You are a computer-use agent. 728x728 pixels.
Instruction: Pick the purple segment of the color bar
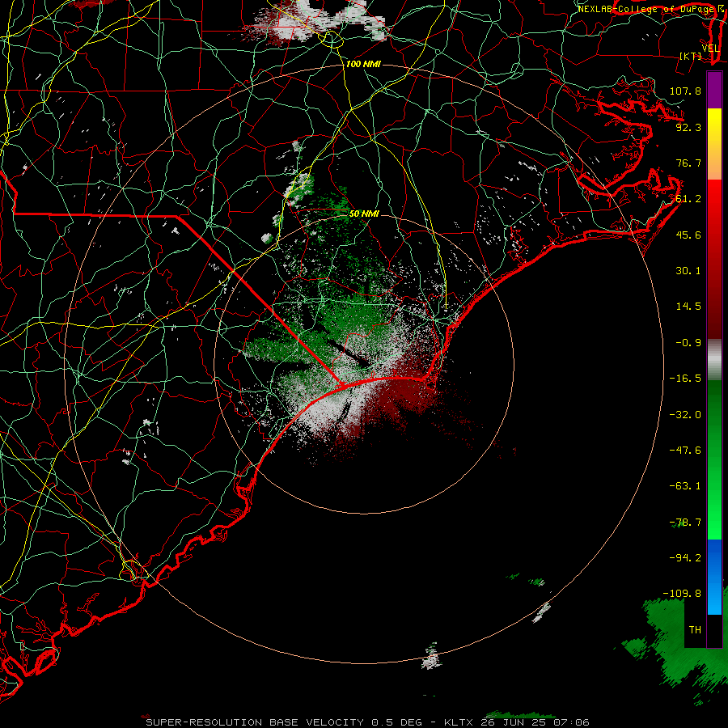click(x=714, y=90)
